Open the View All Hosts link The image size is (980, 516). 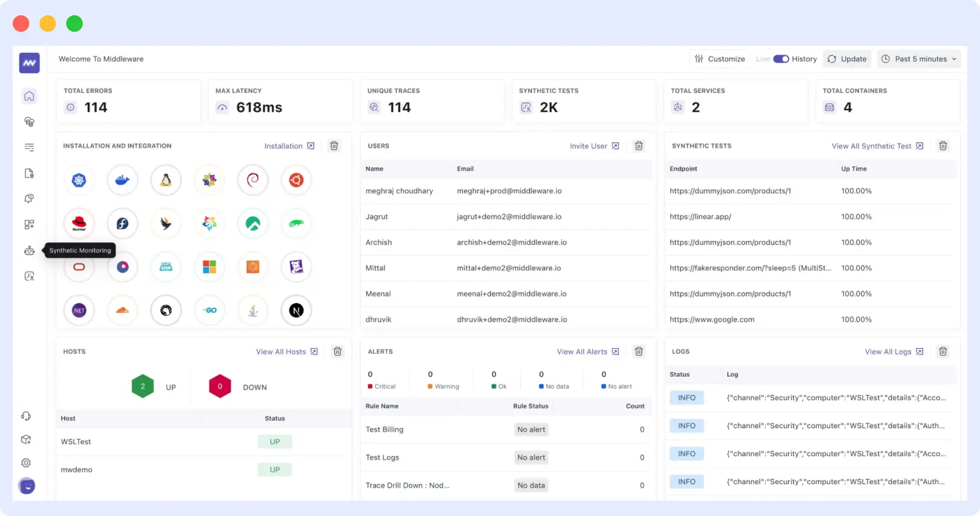coord(287,351)
